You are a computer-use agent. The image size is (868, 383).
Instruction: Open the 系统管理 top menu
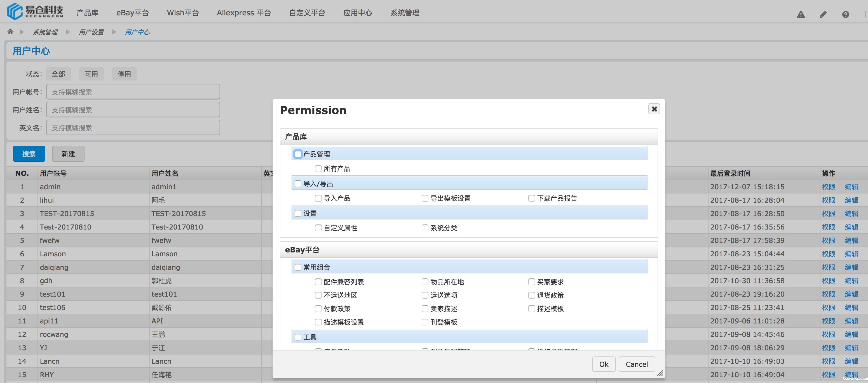point(404,13)
